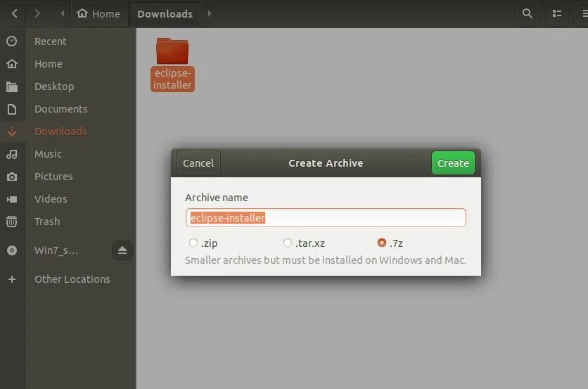
Task: Open Pictures in the sidebar
Action: click(53, 177)
